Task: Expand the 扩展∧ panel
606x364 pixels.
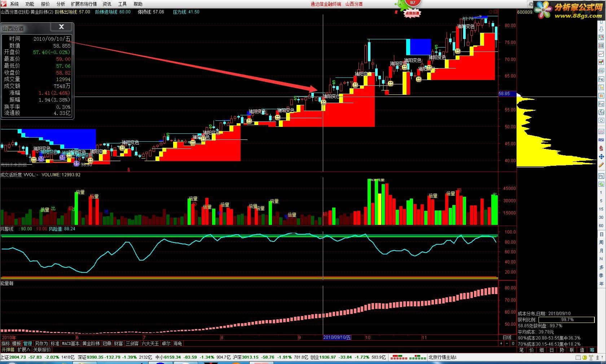Action: 24,350
